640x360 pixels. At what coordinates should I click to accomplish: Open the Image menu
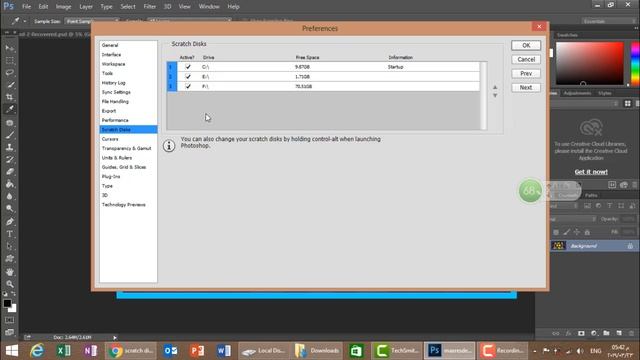[63, 7]
